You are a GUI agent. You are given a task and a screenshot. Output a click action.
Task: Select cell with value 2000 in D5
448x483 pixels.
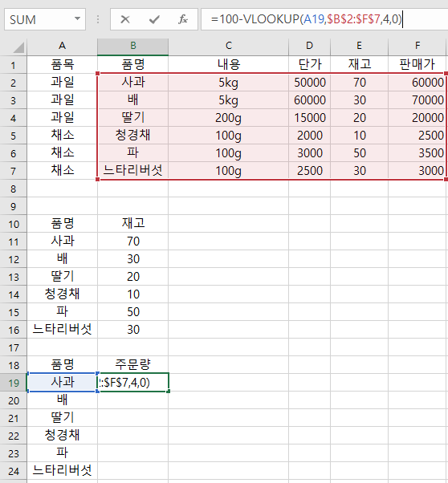click(309, 136)
